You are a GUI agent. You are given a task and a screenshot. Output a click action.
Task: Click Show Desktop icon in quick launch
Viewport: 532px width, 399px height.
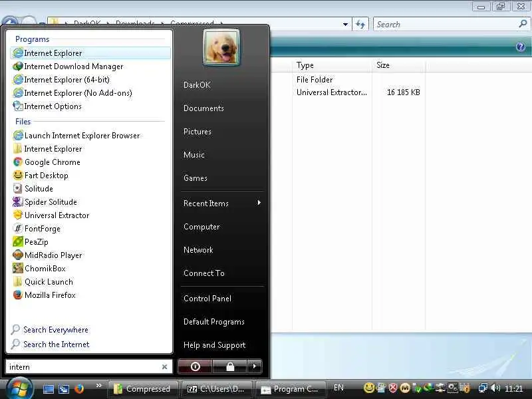pyautogui.click(x=48, y=389)
